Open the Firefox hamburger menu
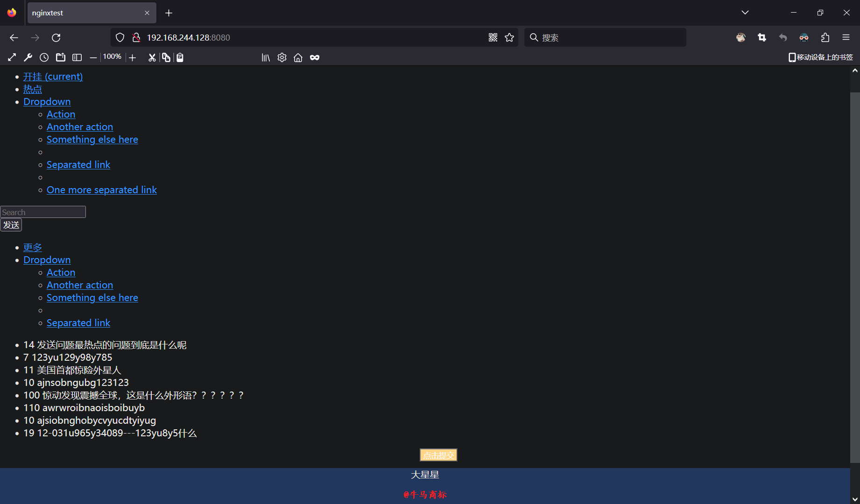 point(846,37)
